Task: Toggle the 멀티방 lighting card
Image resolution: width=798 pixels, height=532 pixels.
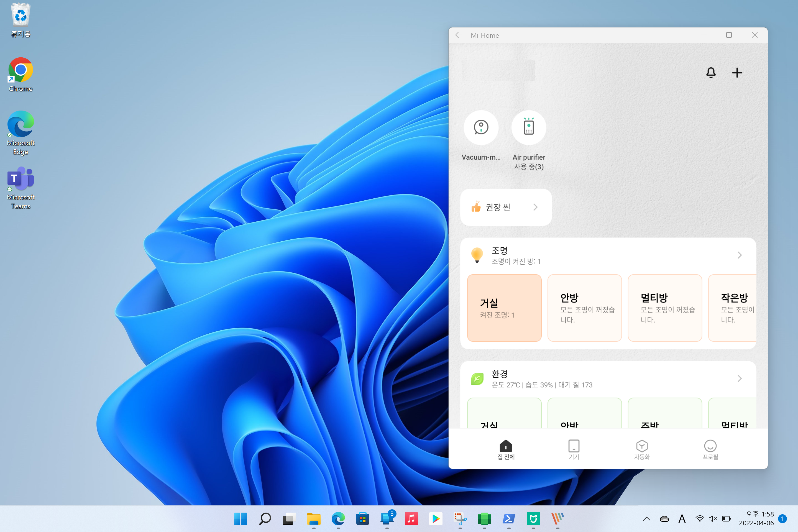Action: [664, 308]
